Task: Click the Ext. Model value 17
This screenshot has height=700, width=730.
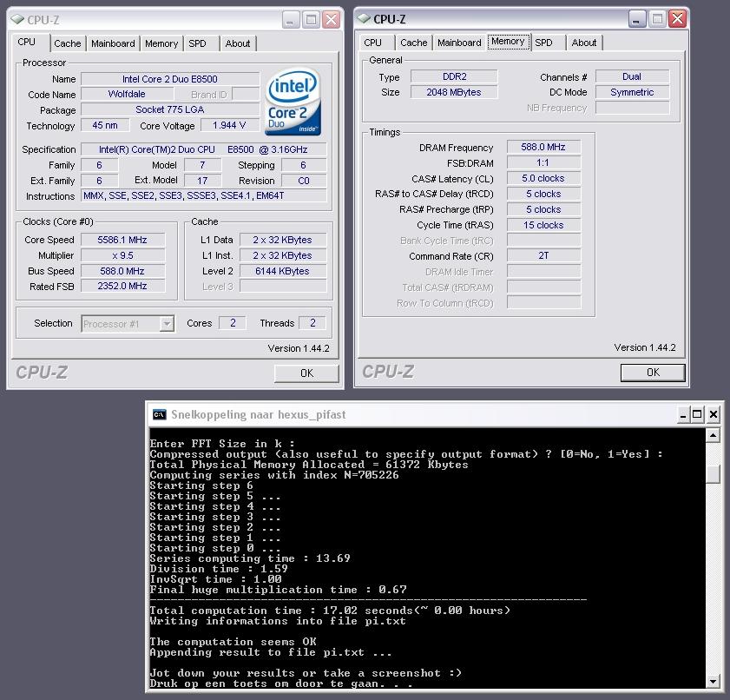Action: pos(202,181)
